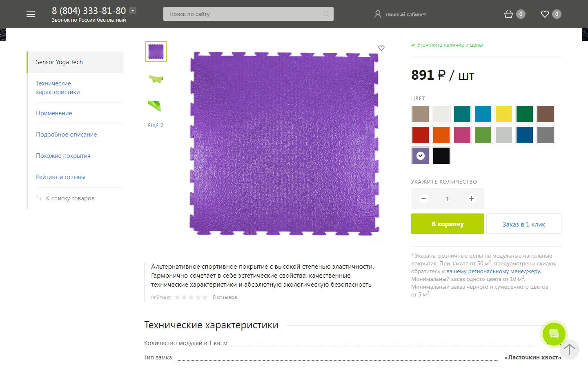Click the Личный кабинет user icon
Image resolution: width=588 pixels, height=368 pixels.
click(378, 14)
